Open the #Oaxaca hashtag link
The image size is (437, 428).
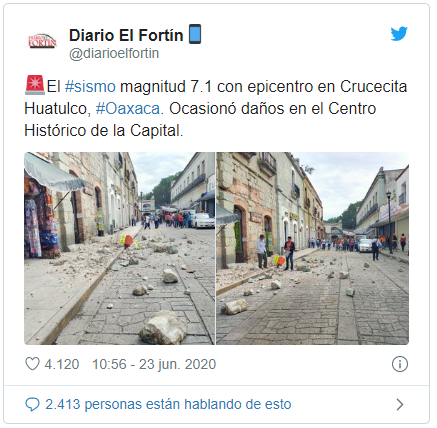tap(128, 109)
